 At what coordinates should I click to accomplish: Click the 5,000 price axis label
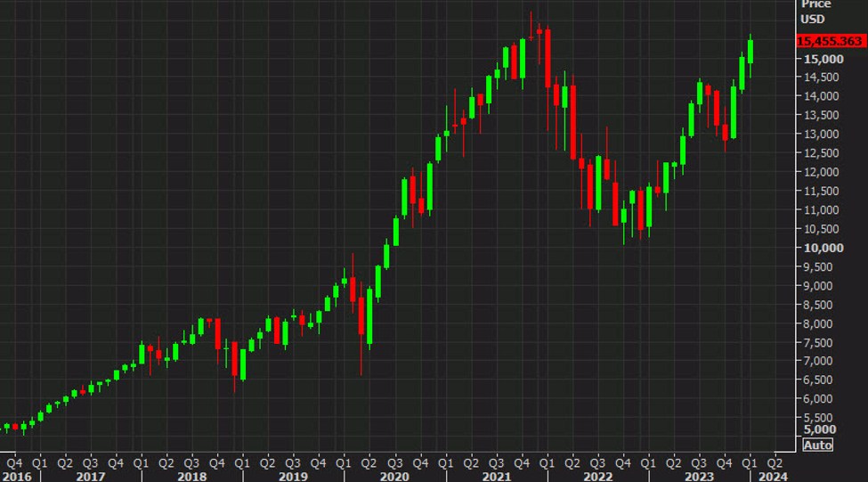click(821, 429)
